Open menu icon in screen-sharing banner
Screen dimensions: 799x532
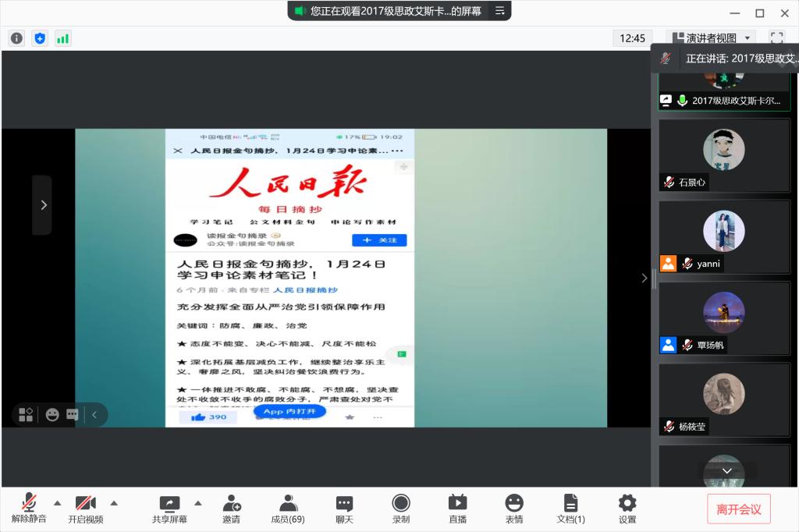(499, 11)
